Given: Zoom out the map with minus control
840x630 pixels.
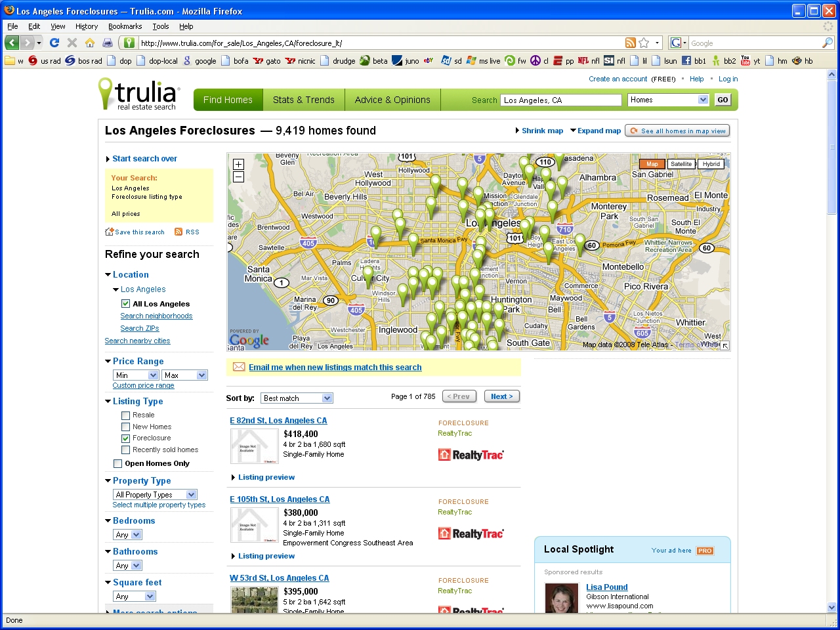Looking at the screenshot, I should coord(239,177).
